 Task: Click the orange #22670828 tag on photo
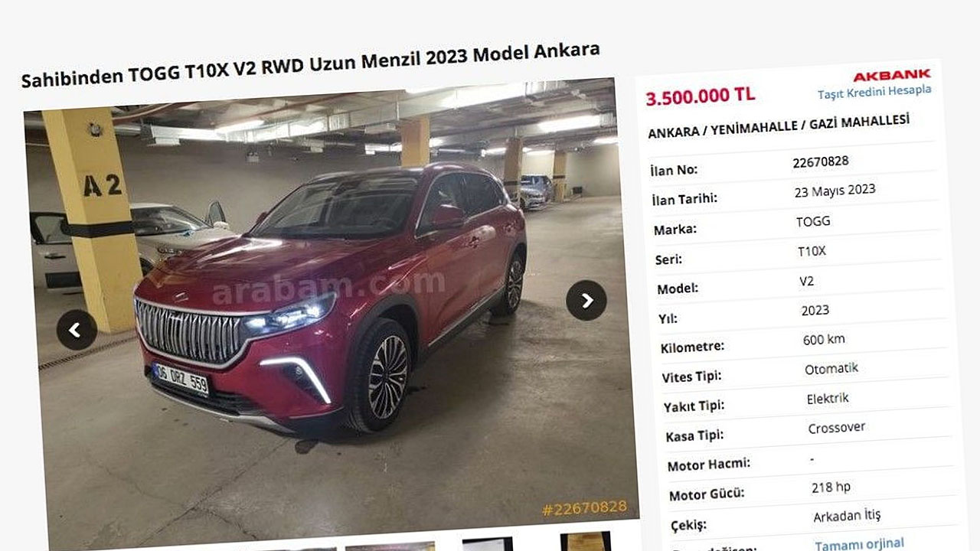pos(584,507)
